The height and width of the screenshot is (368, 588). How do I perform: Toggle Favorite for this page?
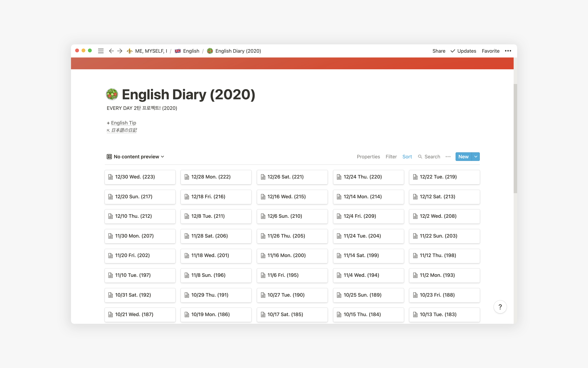point(491,51)
